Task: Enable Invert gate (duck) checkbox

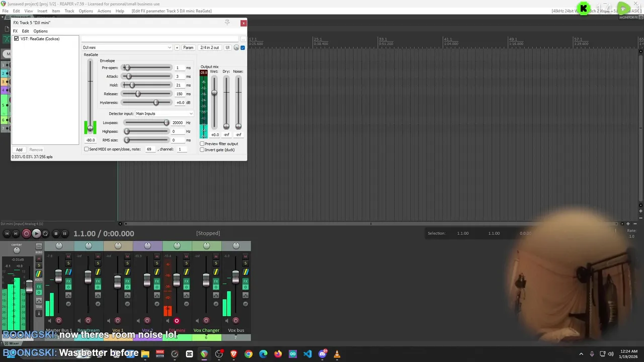Action: pyautogui.click(x=202, y=150)
